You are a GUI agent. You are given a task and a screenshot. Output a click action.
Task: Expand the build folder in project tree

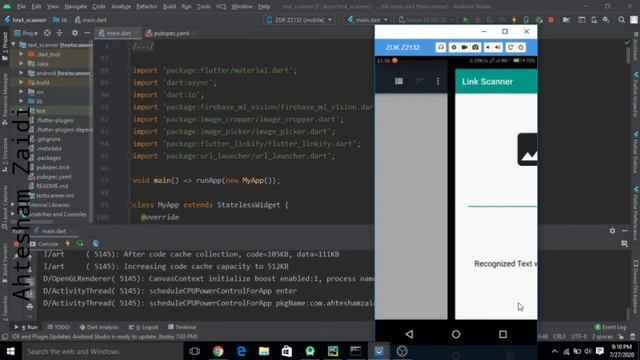pyautogui.click(x=21, y=82)
